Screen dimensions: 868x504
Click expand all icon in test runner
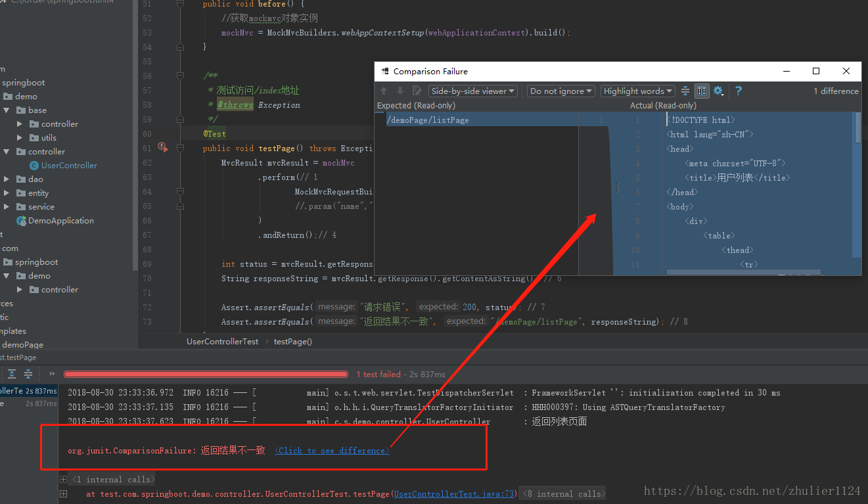point(12,374)
